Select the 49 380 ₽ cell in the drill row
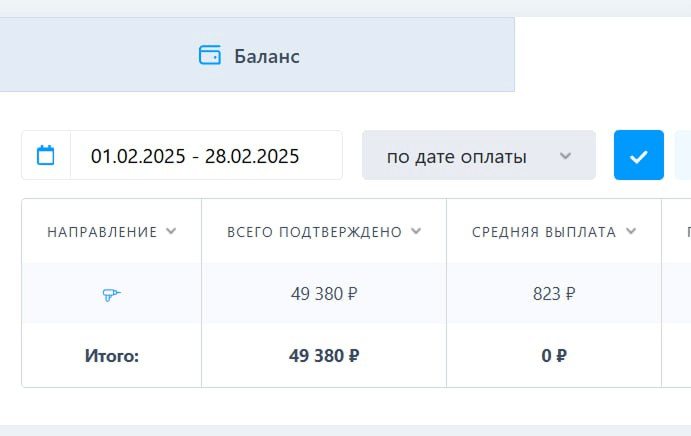 tap(324, 294)
